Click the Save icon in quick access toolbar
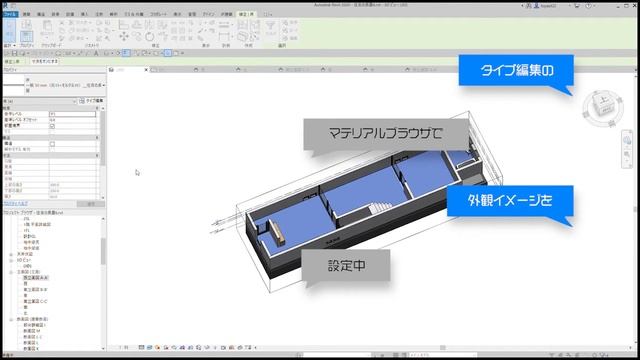The width and height of the screenshot is (640, 360). point(15,53)
